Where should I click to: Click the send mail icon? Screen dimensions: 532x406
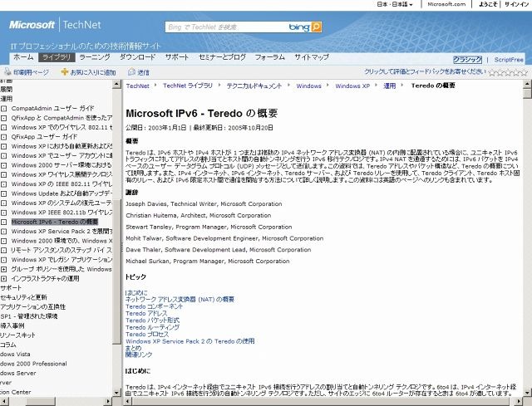point(131,71)
